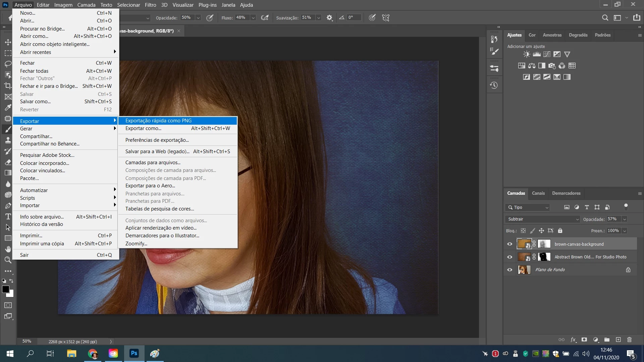
Task: Add a Brightness/Contrast adjustment
Action: point(527,54)
